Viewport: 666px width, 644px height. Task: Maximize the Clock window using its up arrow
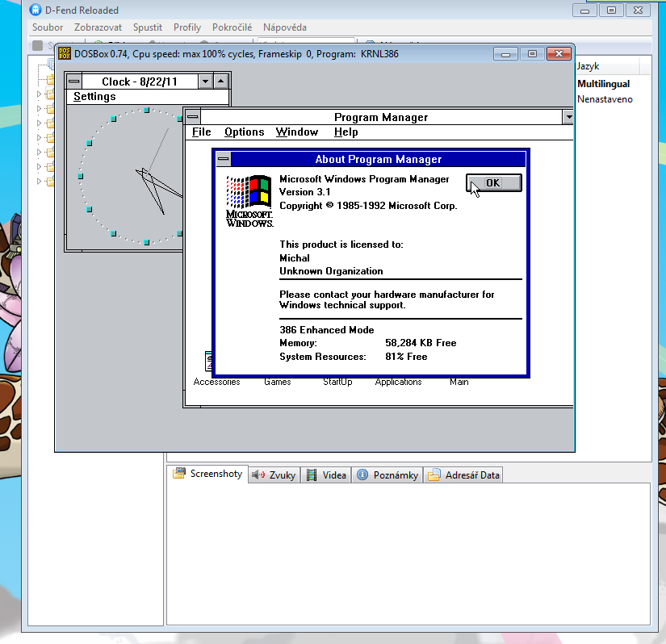click(221, 81)
